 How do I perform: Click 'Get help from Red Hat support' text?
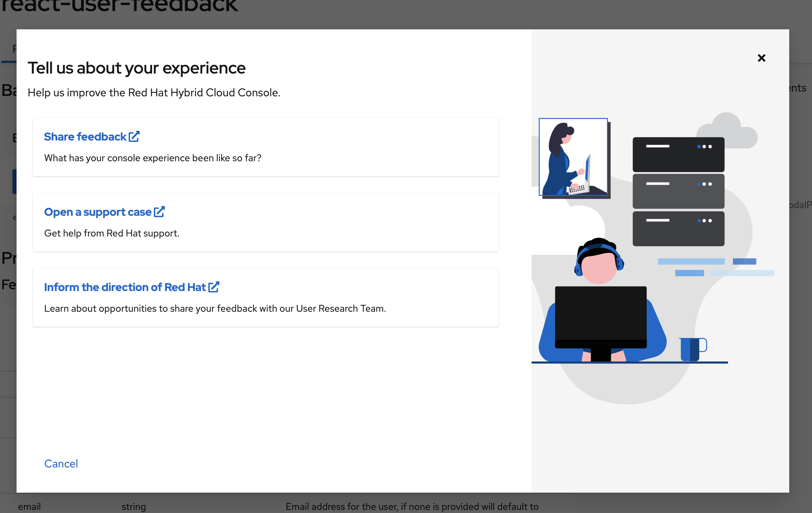[x=112, y=233]
